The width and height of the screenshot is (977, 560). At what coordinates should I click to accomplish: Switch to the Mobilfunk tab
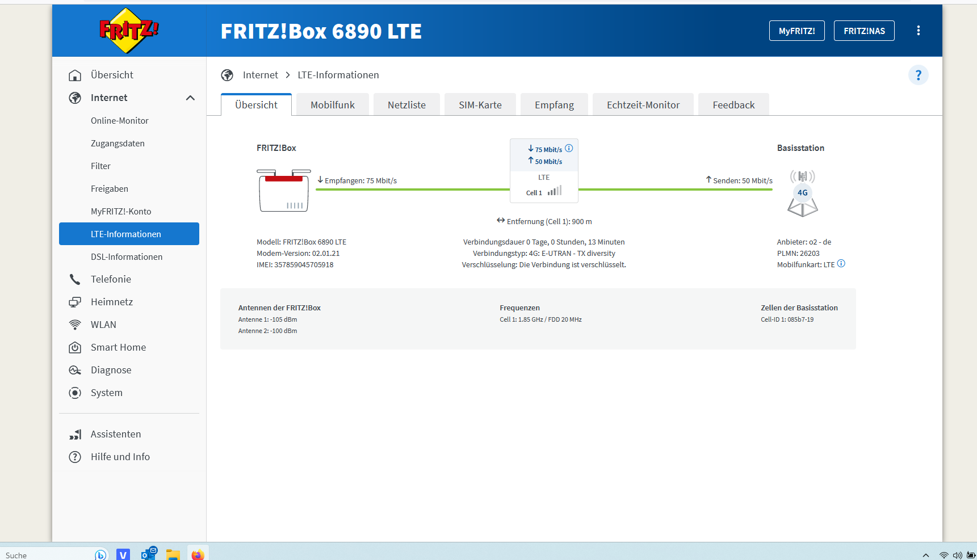333,104
